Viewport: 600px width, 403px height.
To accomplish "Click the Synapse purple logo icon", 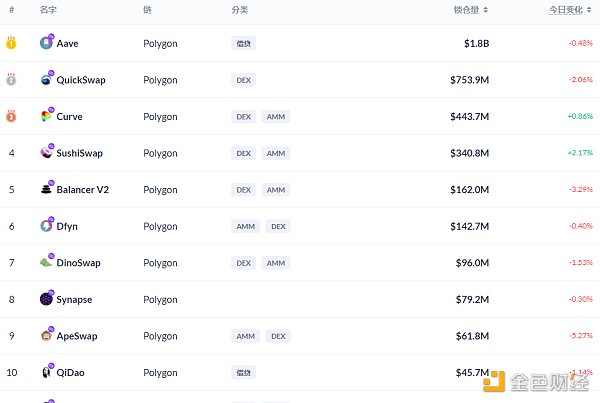I will coord(46,299).
